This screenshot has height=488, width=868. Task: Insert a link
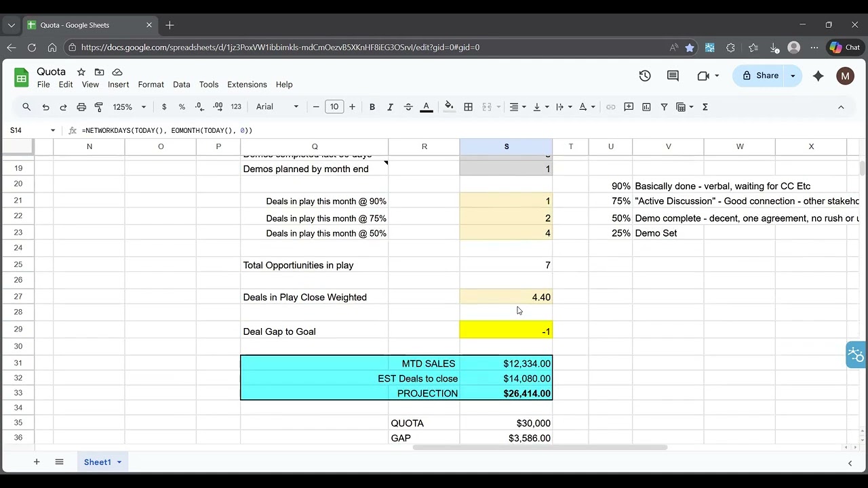pyautogui.click(x=611, y=107)
